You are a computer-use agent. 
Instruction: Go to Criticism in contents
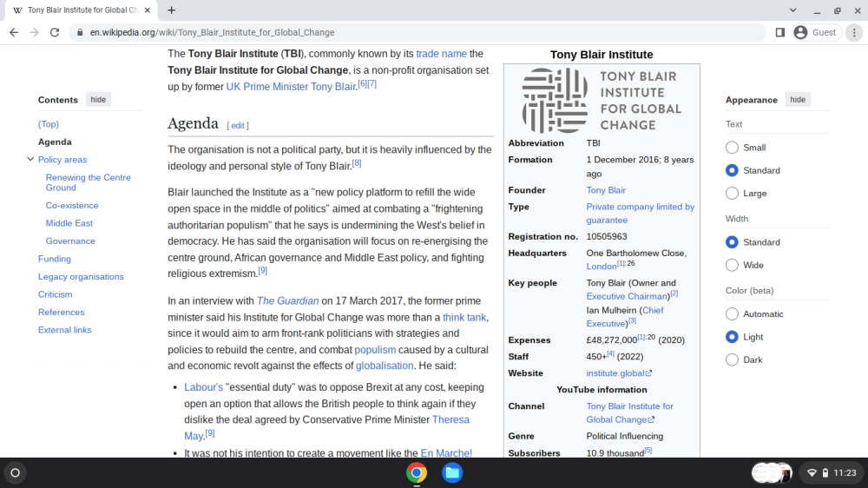[x=55, y=294]
